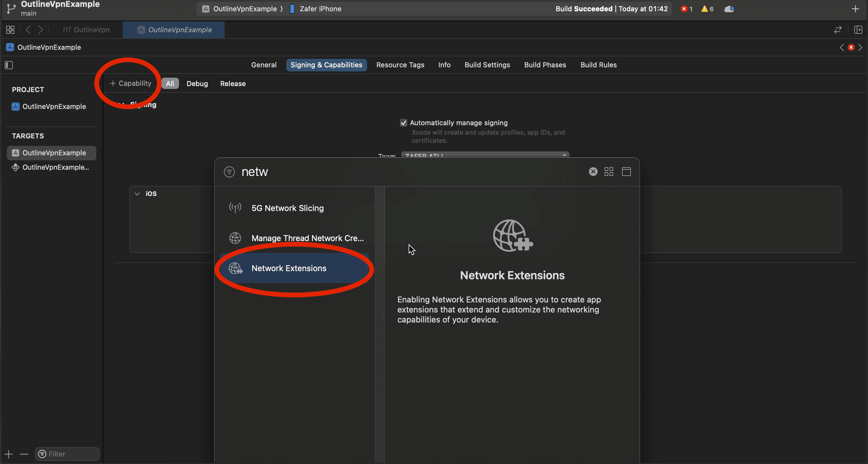Switch capability library to grid view

pos(609,172)
